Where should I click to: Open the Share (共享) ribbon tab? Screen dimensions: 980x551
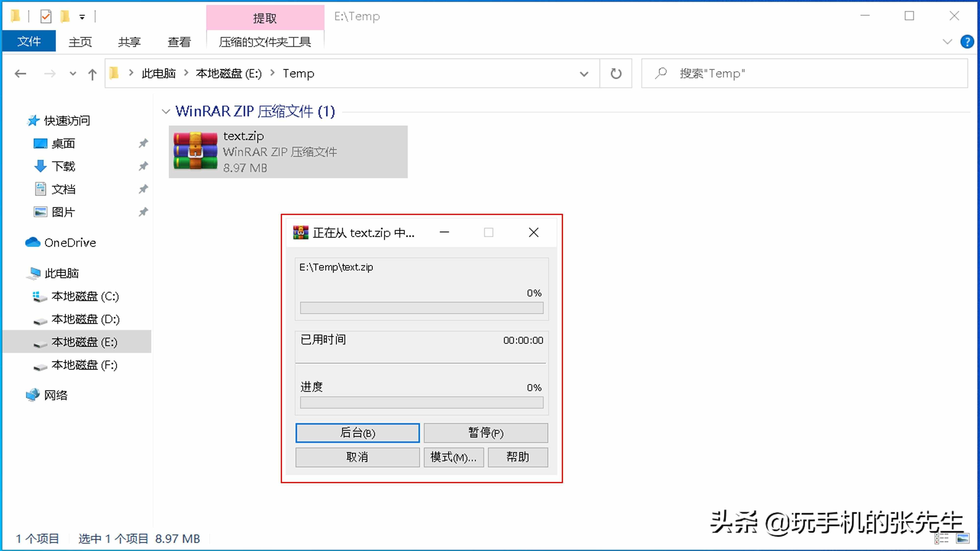(129, 41)
